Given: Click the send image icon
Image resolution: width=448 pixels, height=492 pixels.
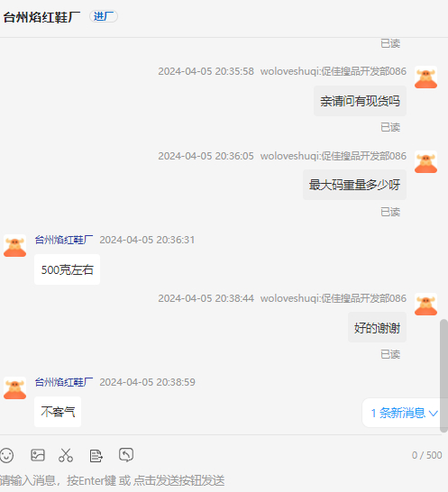Looking at the screenshot, I should click(x=38, y=455).
